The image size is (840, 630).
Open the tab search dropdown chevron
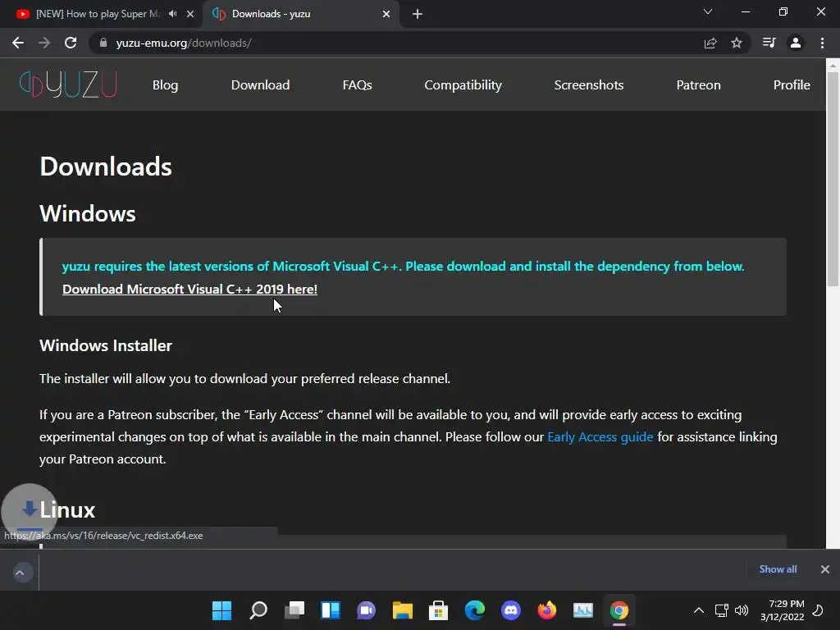point(708,11)
